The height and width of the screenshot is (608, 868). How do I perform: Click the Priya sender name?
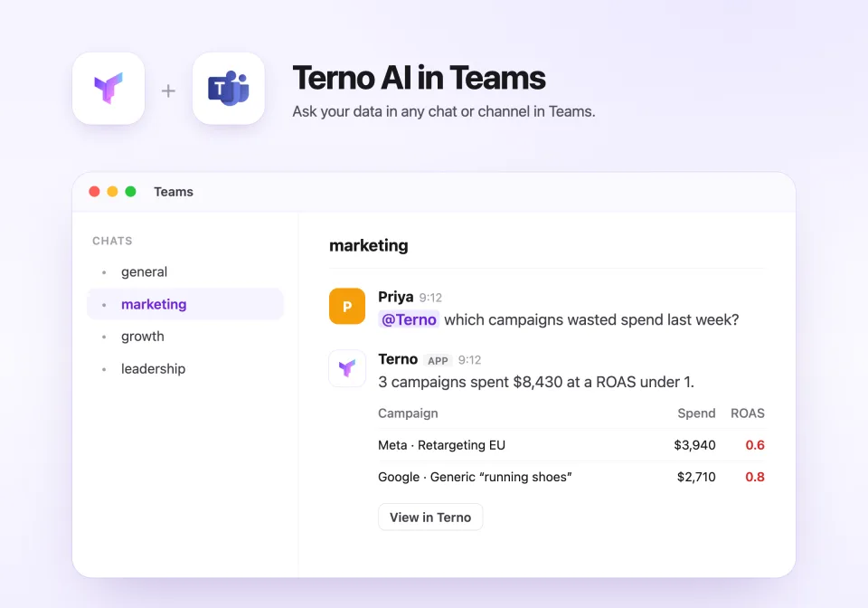pyautogui.click(x=396, y=297)
